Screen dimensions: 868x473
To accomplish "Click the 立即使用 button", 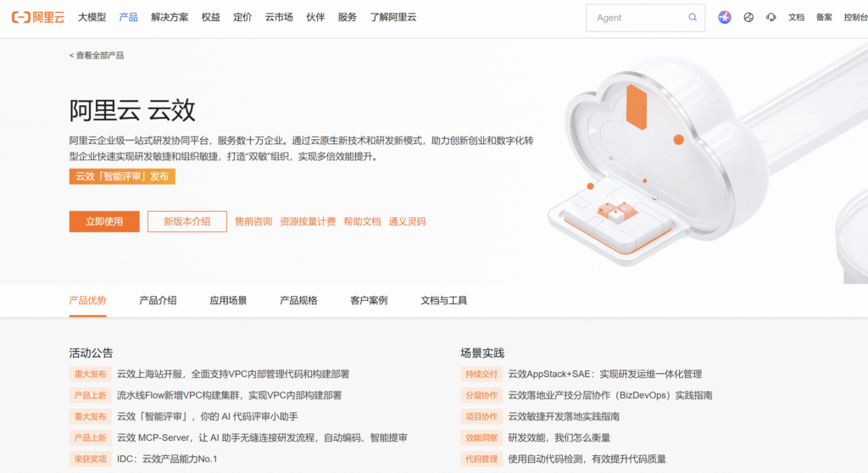I will point(104,221).
